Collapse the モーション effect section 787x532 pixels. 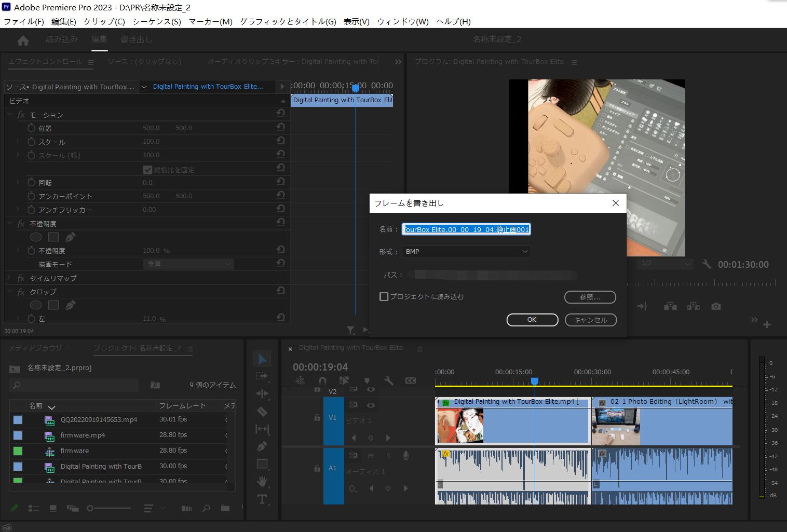click(9, 114)
